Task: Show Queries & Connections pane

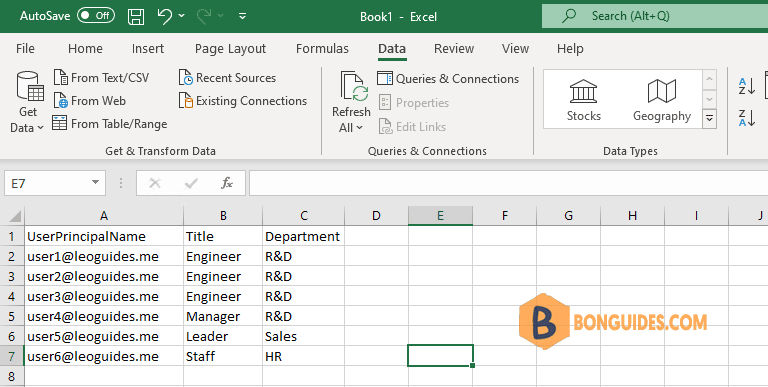Action: [448, 79]
